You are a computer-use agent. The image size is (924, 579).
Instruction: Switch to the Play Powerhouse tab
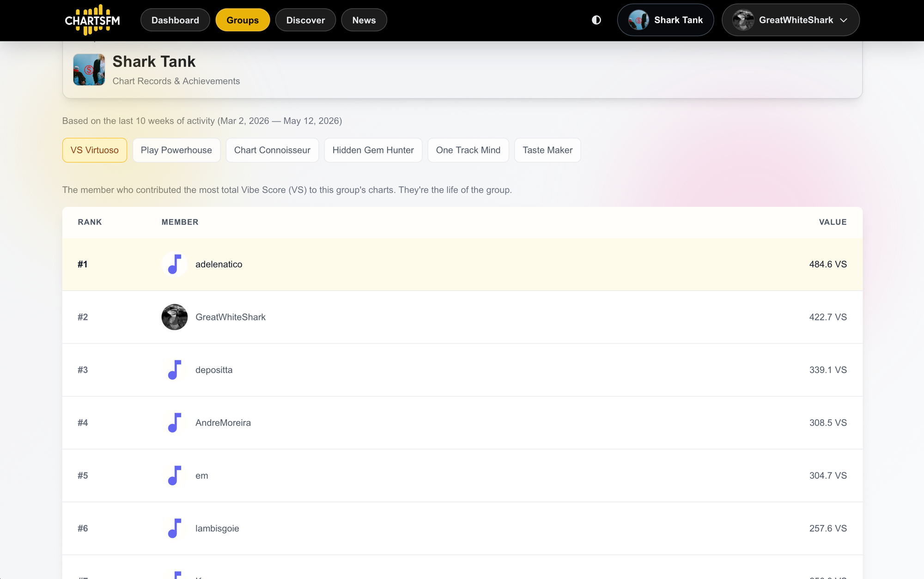176,150
